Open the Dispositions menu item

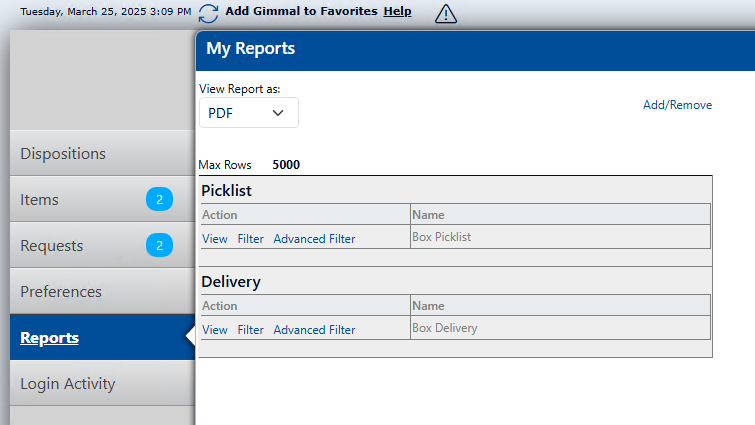tap(63, 154)
